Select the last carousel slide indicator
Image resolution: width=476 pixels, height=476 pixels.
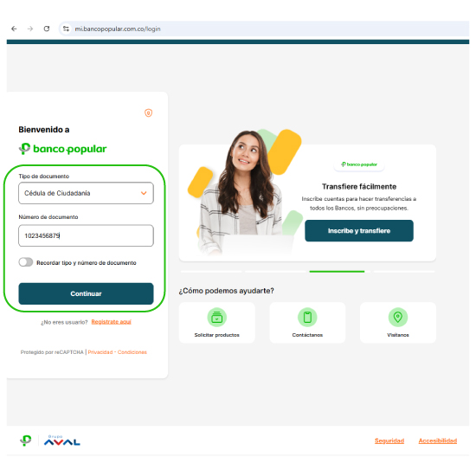click(x=404, y=272)
